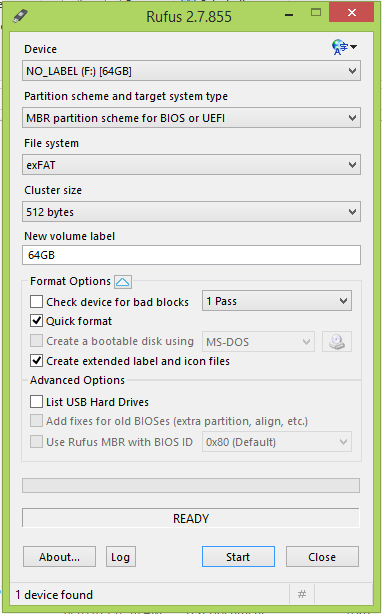The height and width of the screenshot is (614, 382).
Task: Open the Partition scheme dropdown
Action: click(191, 118)
